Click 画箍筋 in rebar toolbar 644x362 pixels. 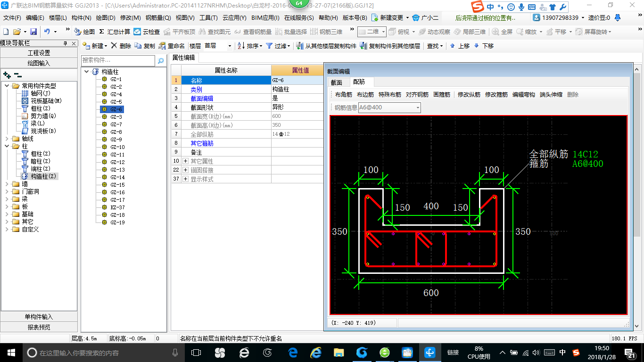click(x=442, y=95)
